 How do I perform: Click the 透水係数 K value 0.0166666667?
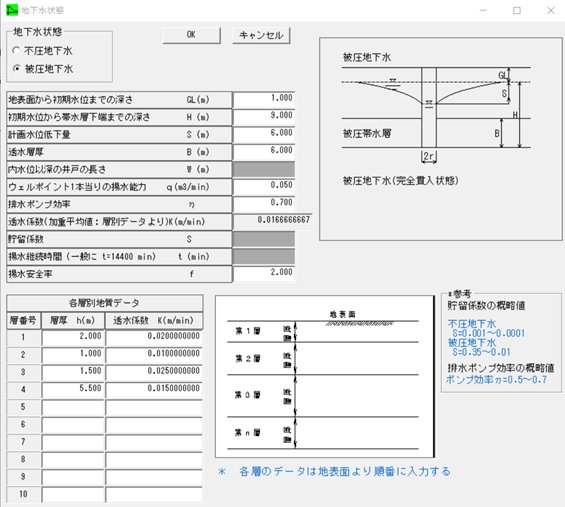(272, 221)
